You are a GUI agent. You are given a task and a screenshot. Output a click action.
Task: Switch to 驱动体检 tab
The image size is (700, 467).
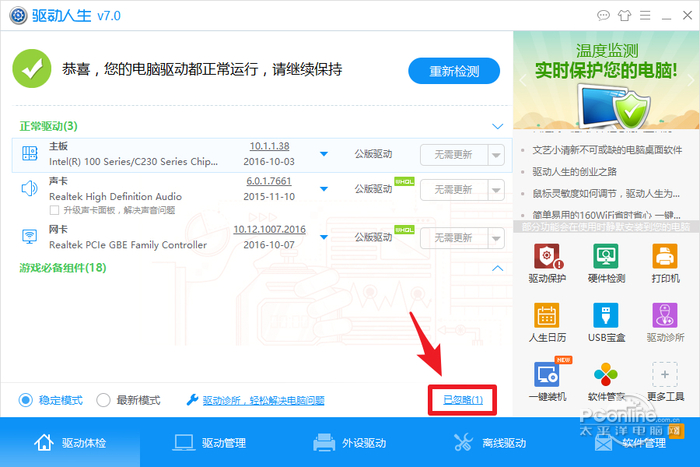tap(70, 442)
